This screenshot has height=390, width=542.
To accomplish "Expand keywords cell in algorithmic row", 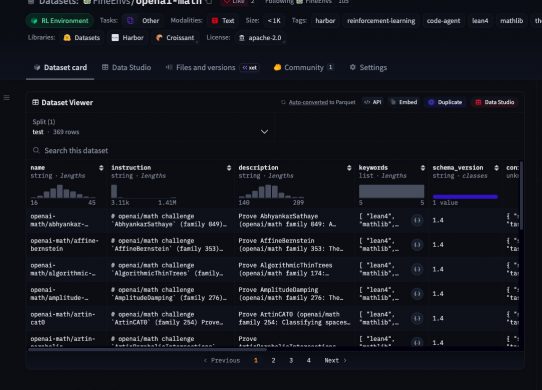I will [x=417, y=269].
